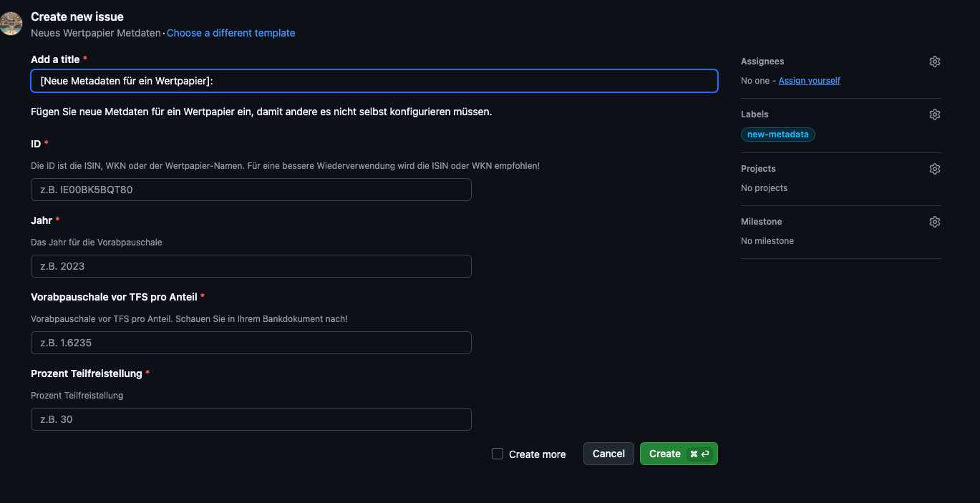Viewport: 980px width, 503px height.
Task: Click the Vorabpauschale vor TFS input
Action: (251, 343)
